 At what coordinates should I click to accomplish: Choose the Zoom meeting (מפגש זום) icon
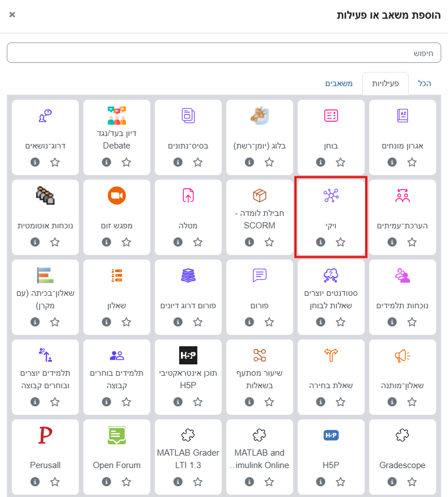pos(117,196)
